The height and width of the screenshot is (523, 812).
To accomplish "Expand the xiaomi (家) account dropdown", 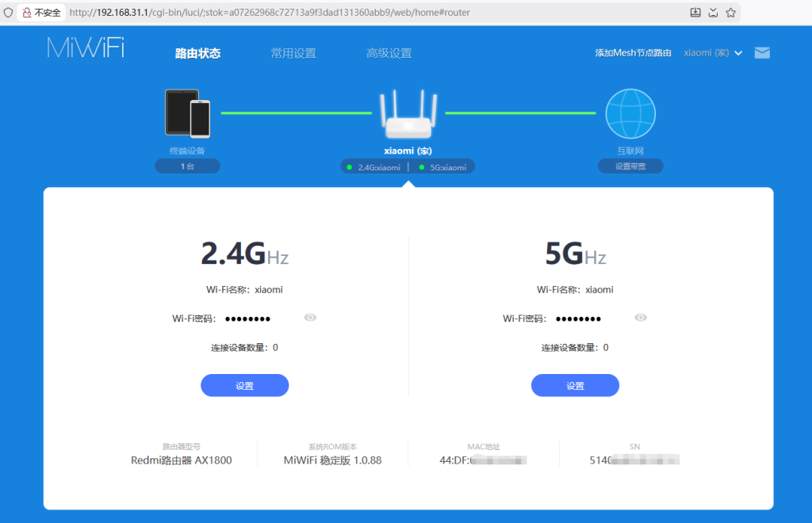I will (x=713, y=52).
